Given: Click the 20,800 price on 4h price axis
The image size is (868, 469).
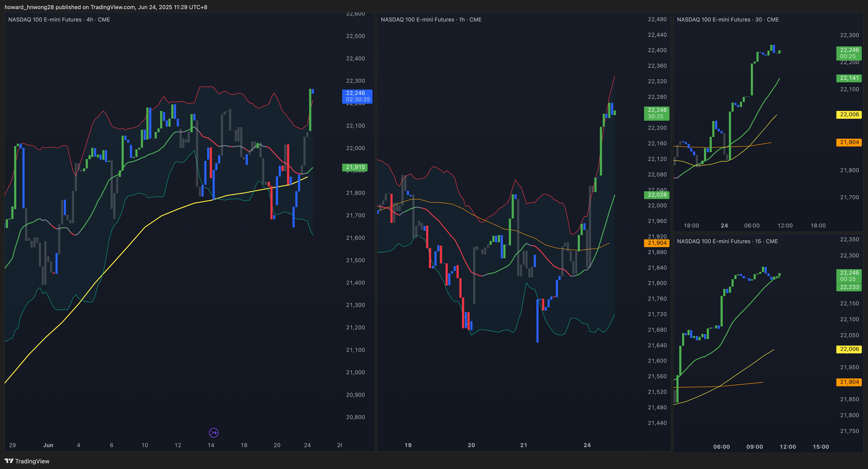Looking at the screenshot, I should pyautogui.click(x=356, y=417).
